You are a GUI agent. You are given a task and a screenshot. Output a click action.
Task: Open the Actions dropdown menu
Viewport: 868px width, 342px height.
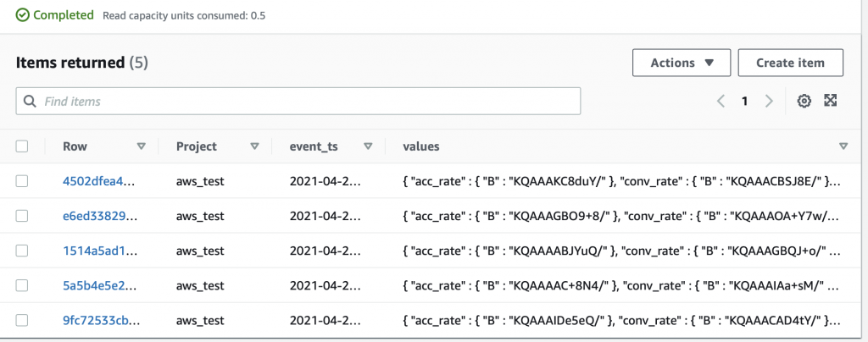pyautogui.click(x=682, y=63)
